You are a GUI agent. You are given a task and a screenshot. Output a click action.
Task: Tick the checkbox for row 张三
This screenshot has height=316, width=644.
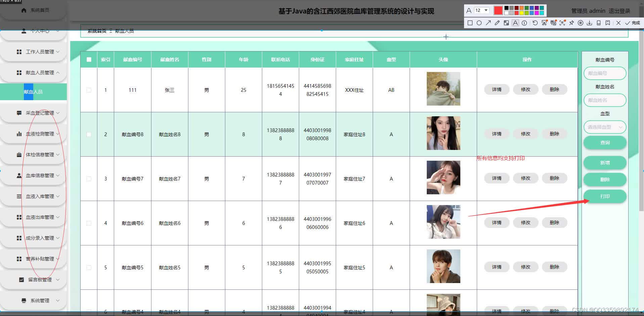pos(89,90)
